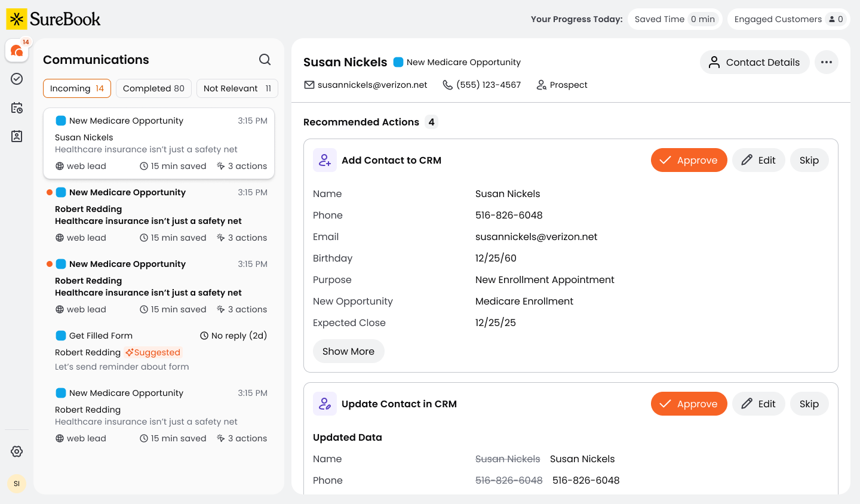Click web lead globe on Susan Nickels card
The height and width of the screenshot is (504, 860).
(x=60, y=166)
